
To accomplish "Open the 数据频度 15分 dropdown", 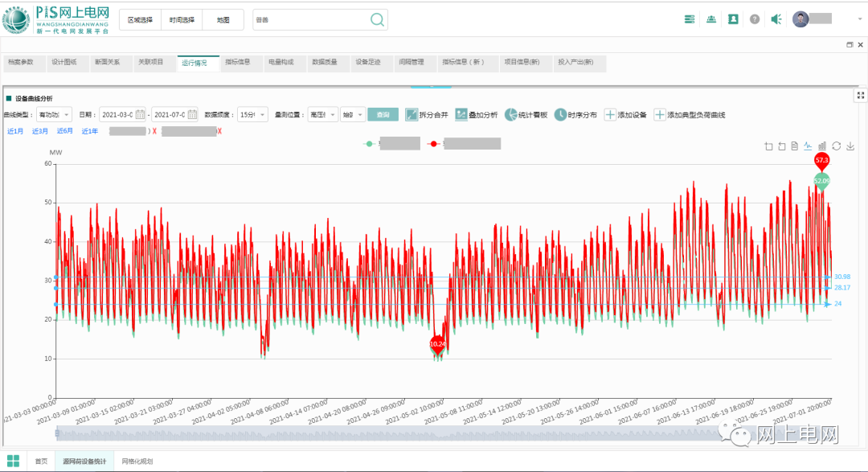I will [x=253, y=115].
